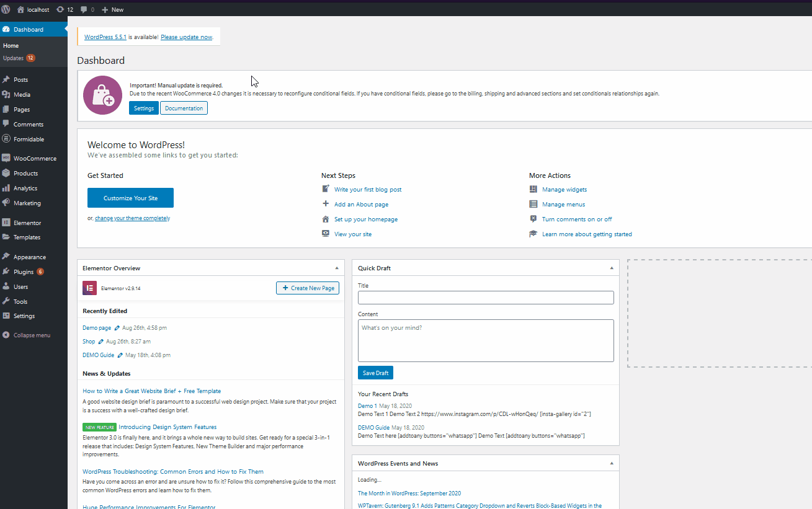Open DEMO Guide in Recently Edited
This screenshot has width=812, height=509.
click(98, 355)
